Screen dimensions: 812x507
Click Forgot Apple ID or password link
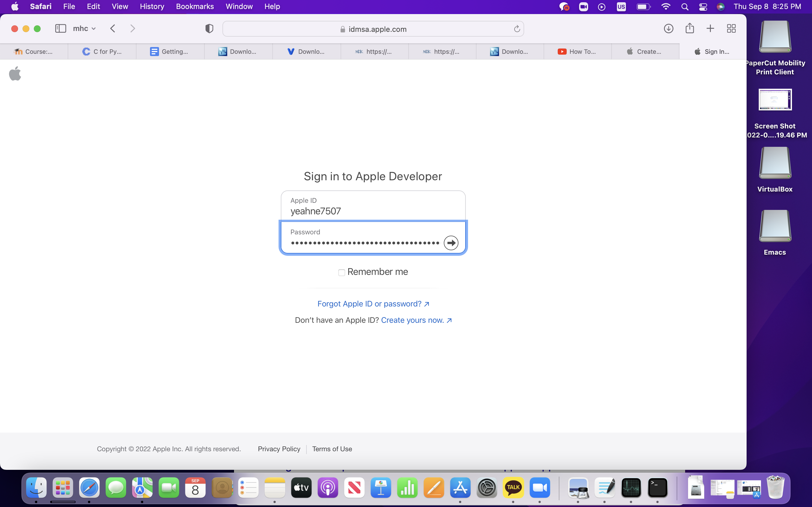373,304
